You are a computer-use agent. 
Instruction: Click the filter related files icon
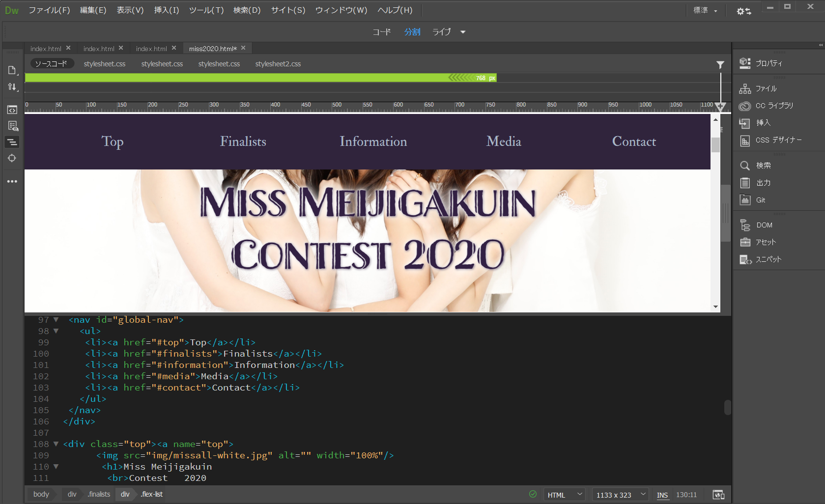720,64
